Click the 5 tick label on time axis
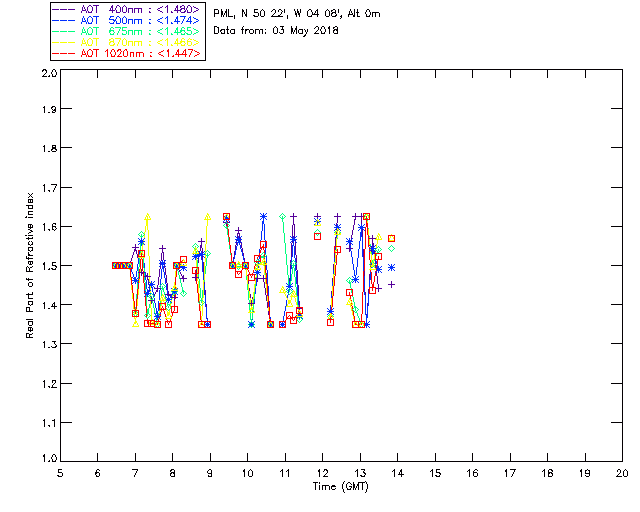 coord(60,473)
